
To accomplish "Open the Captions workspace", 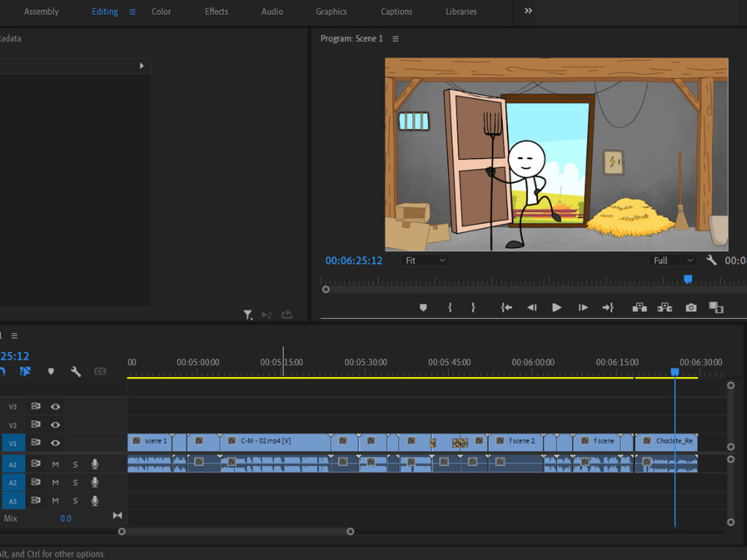I will pos(397,11).
